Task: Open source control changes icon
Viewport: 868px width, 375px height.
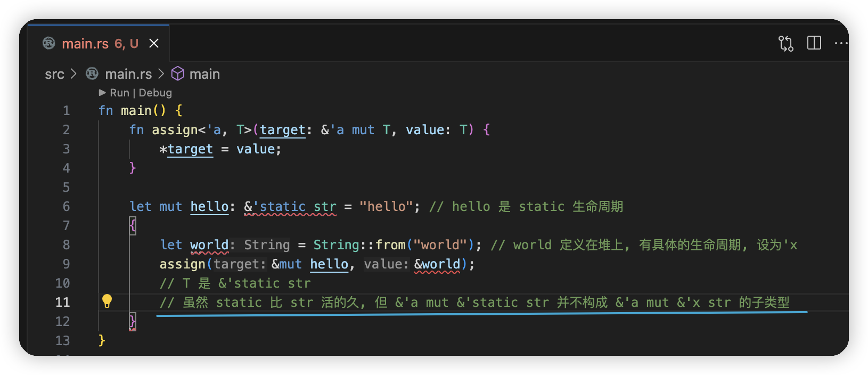Action: (x=785, y=43)
